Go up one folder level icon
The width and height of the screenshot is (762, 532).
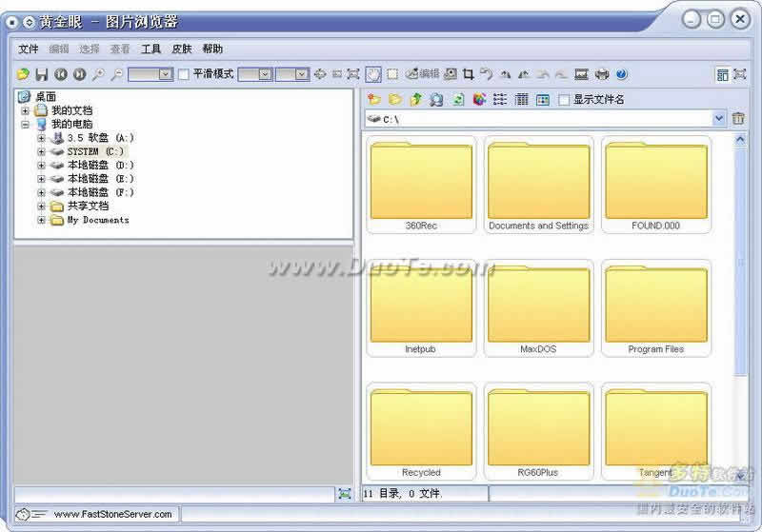(415, 100)
